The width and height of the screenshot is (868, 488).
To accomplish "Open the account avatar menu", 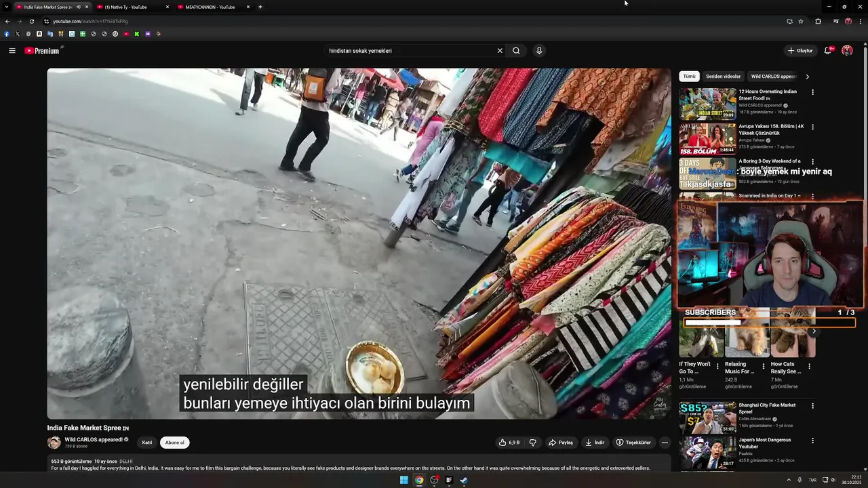I will pyautogui.click(x=847, y=51).
